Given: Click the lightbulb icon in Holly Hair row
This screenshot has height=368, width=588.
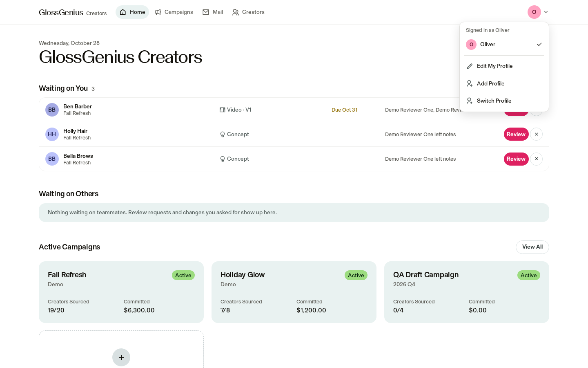Looking at the screenshot, I should [x=223, y=135].
